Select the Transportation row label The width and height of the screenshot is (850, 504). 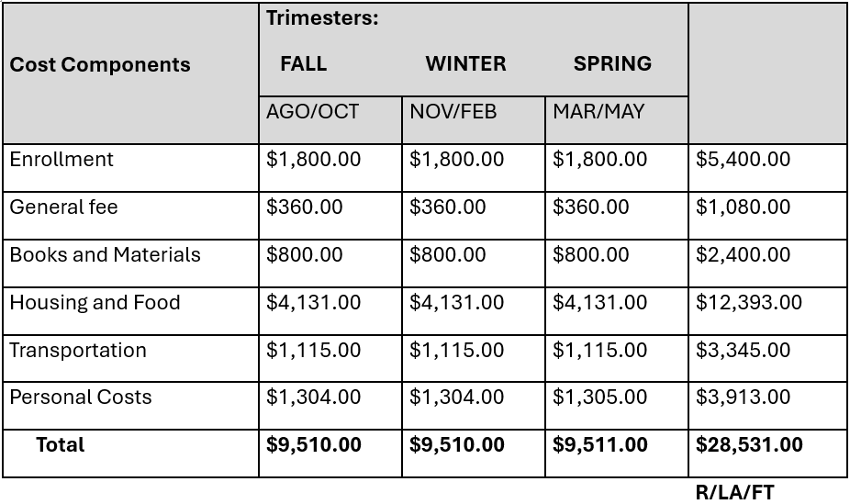point(78,351)
